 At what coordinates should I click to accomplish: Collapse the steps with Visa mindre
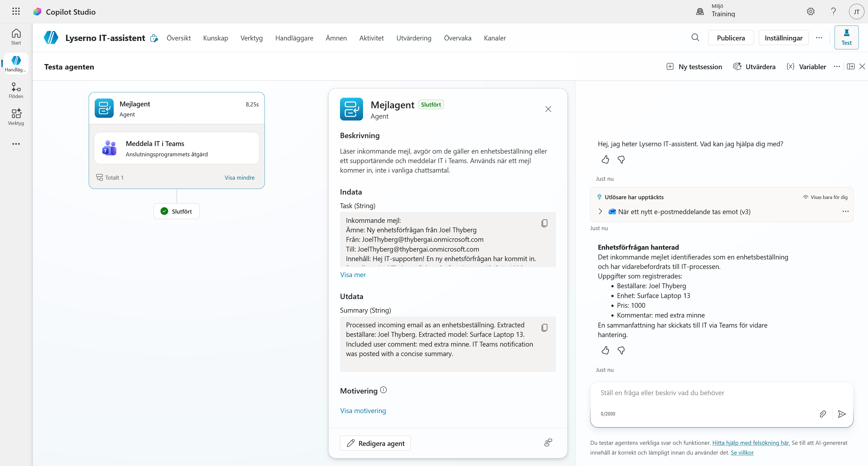[240, 177]
